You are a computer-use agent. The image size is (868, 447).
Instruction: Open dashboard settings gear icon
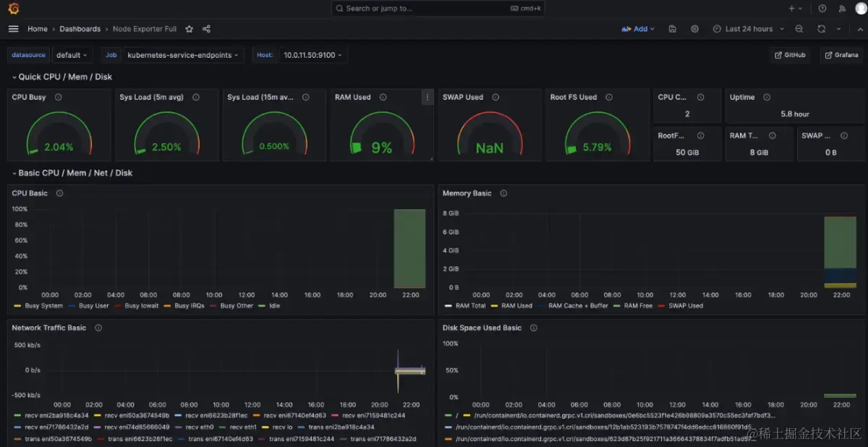[695, 29]
